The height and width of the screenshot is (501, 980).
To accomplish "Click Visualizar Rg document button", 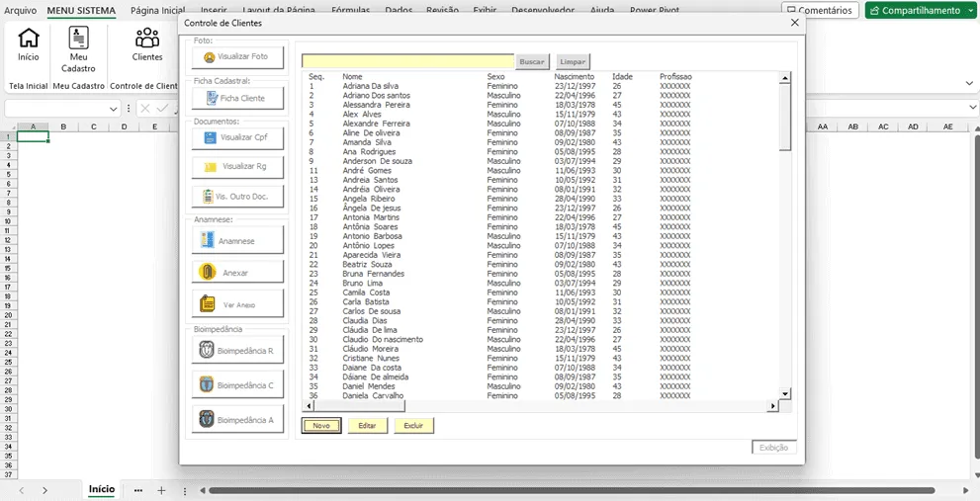I will [x=237, y=167].
